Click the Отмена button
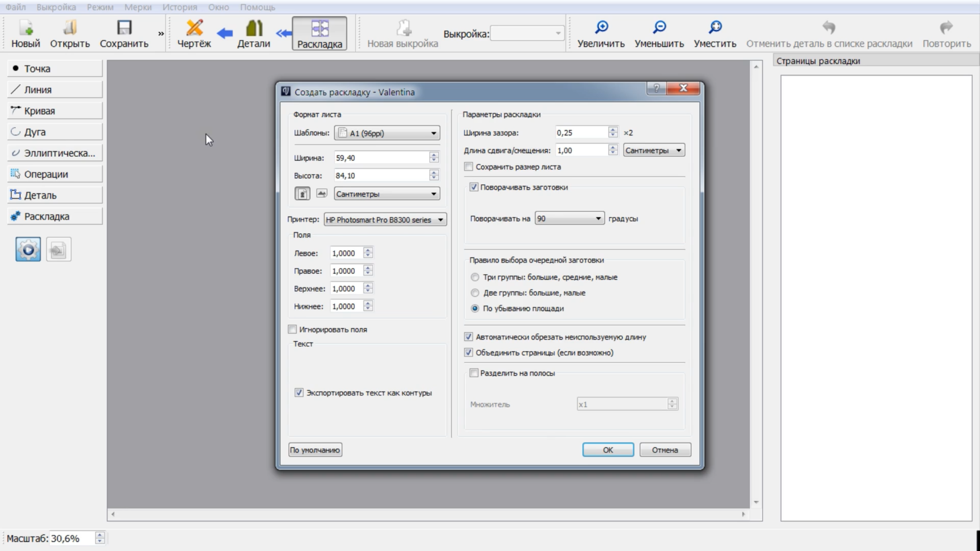Viewport: 980px width, 551px height. 665,450
